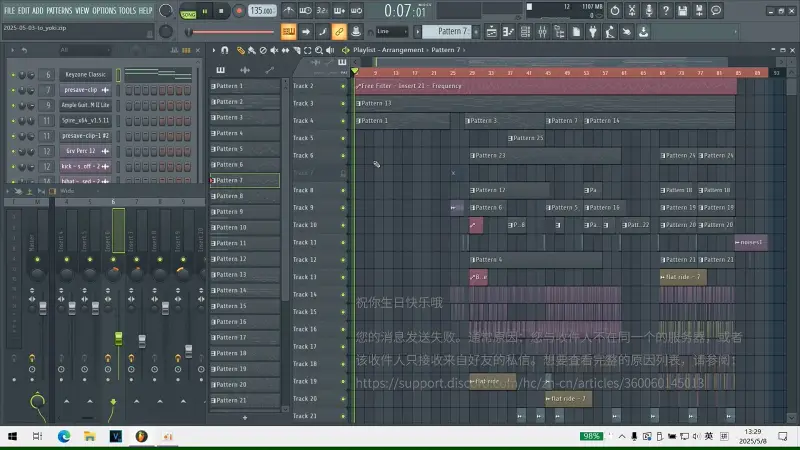The height and width of the screenshot is (450, 800).
Task: Click the microphone recording icon
Action: coord(648,10)
